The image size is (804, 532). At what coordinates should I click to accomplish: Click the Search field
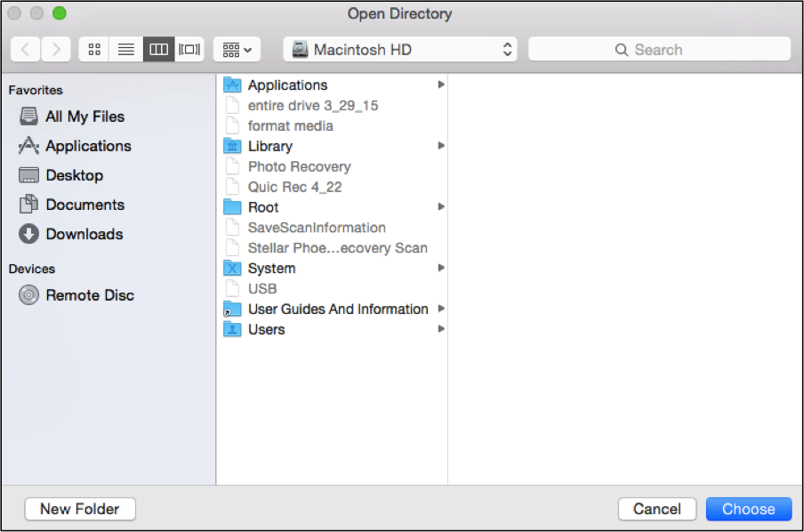tap(659, 50)
